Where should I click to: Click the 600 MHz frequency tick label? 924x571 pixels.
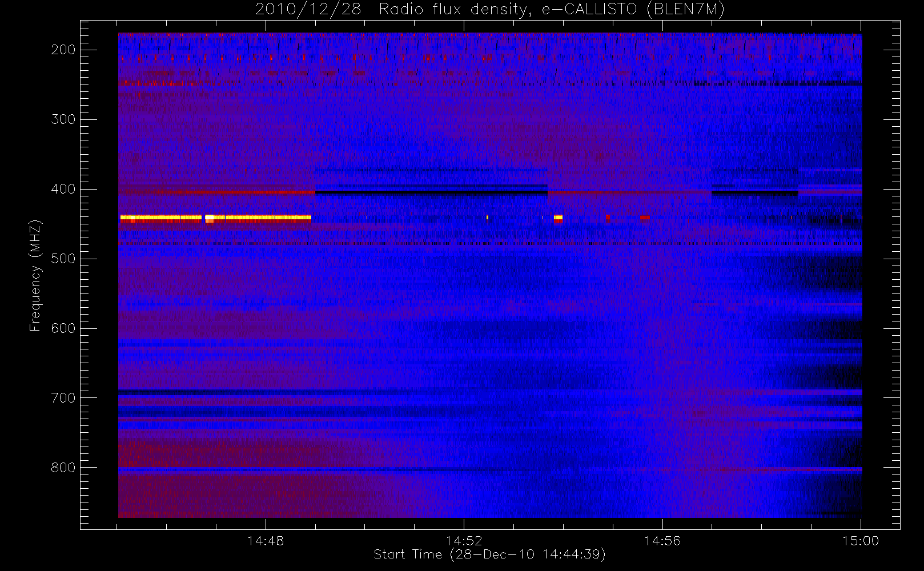(63, 328)
